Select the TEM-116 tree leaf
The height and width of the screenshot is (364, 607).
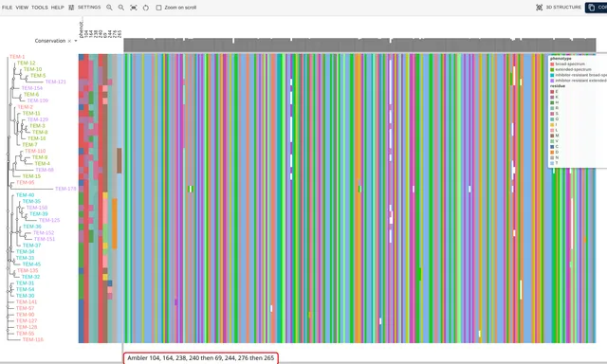[33, 339]
